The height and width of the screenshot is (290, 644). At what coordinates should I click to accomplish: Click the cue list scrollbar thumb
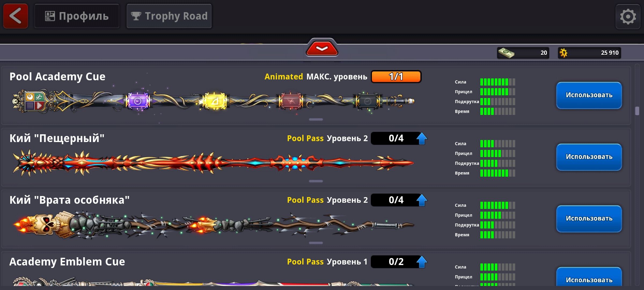637,111
